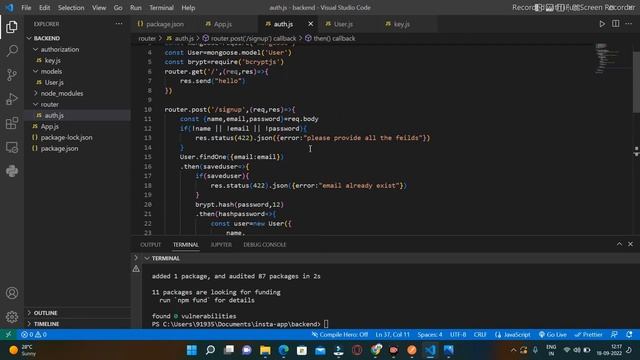
Task: Click Go Live server button
Action: point(553,334)
